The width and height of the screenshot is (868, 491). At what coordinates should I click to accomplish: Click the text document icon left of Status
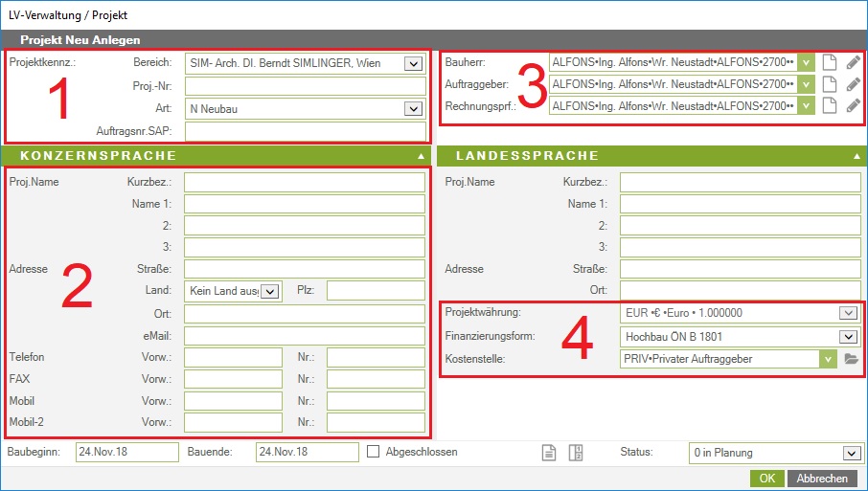click(x=549, y=453)
